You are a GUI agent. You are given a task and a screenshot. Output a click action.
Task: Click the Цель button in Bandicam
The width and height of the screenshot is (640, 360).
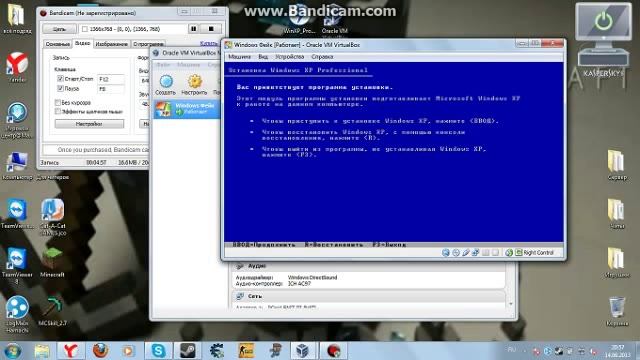(x=60, y=29)
